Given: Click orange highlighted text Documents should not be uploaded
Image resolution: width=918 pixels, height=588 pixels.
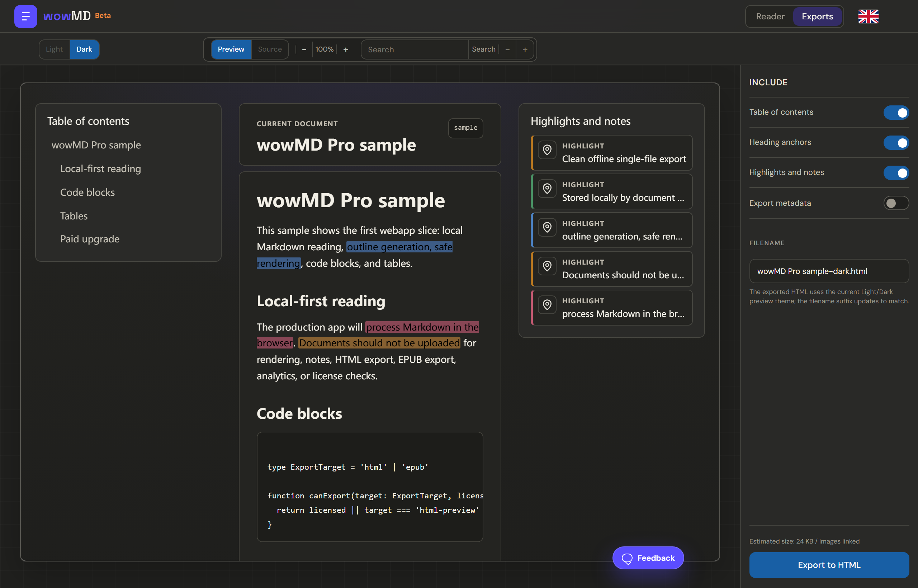Looking at the screenshot, I should (x=379, y=343).
